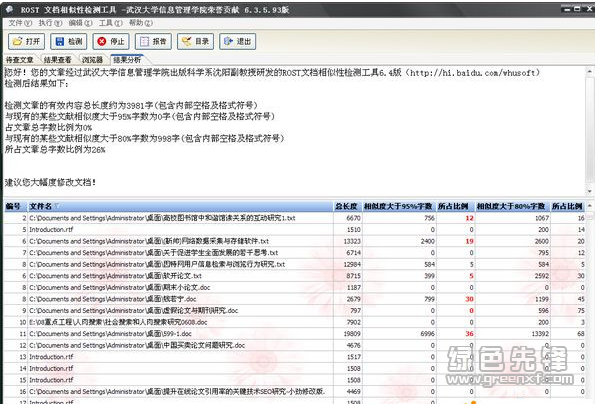Click the line 占文章总字数比例为0%
The height and width of the screenshot is (404, 595).
click(x=49, y=127)
